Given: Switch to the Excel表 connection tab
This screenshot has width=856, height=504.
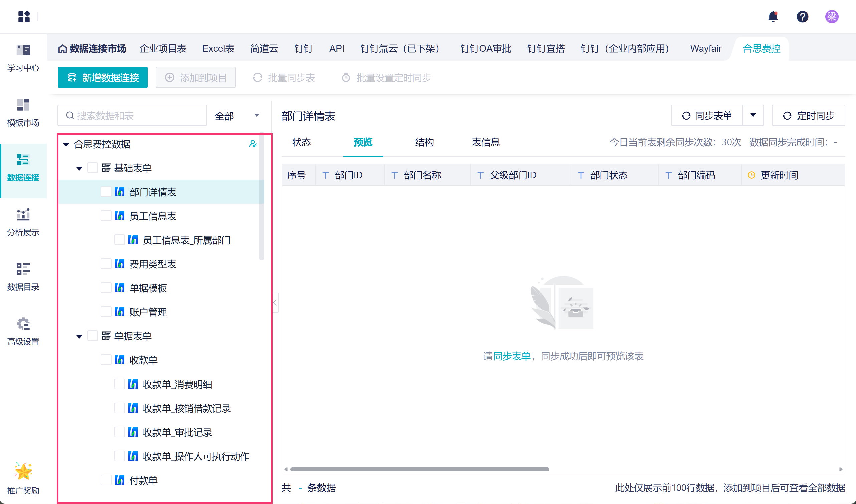Looking at the screenshot, I should click(218, 49).
